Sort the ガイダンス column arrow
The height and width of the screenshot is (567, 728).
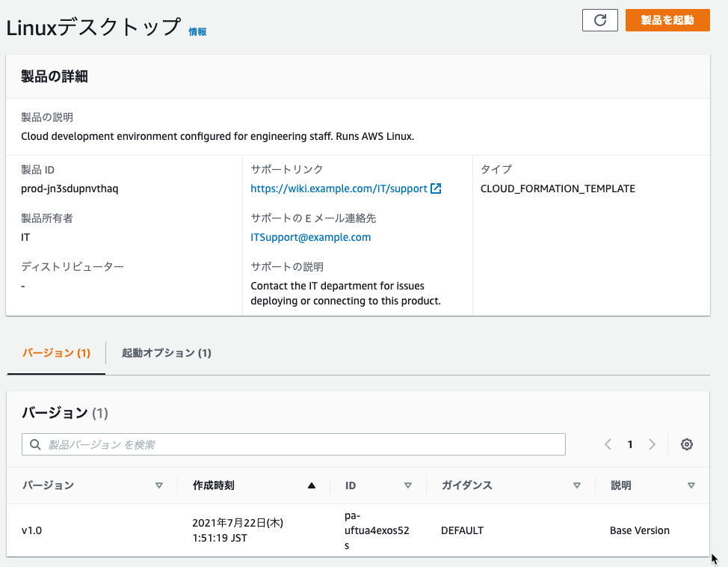click(x=576, y=485)
